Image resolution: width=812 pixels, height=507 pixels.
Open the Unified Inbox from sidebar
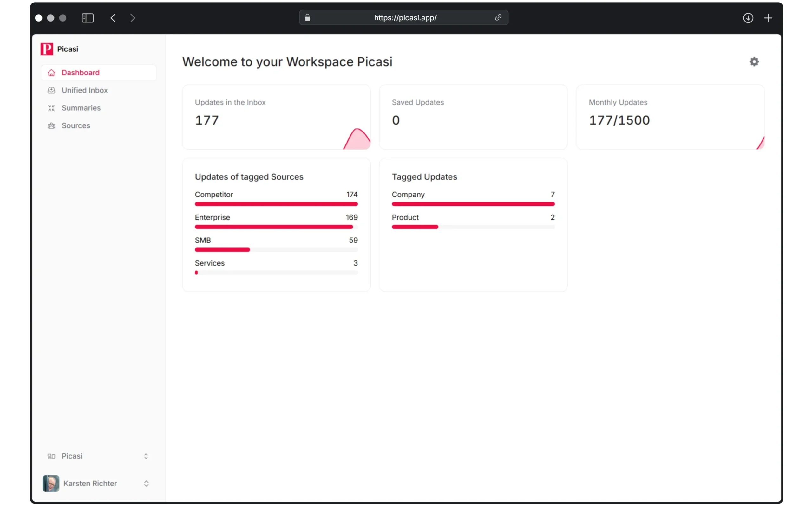[x=85, y=90]
